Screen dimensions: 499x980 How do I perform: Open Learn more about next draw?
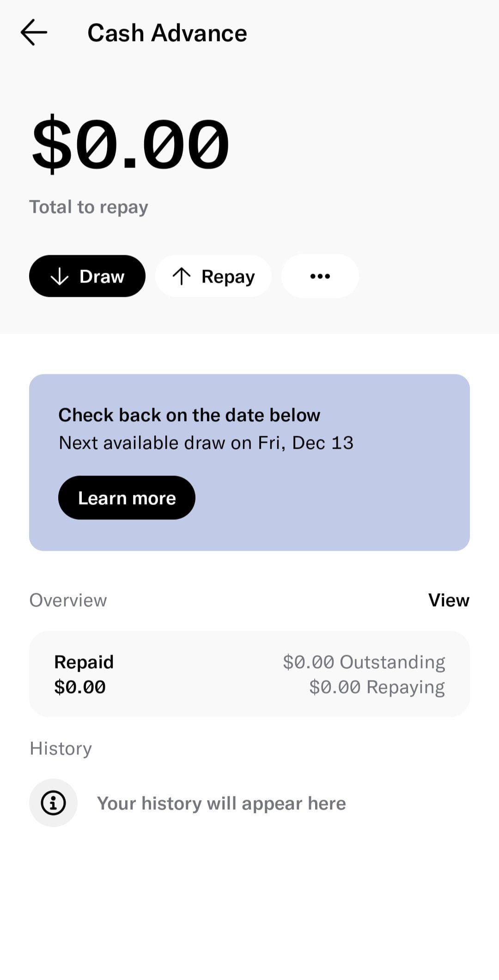[127, 498]
